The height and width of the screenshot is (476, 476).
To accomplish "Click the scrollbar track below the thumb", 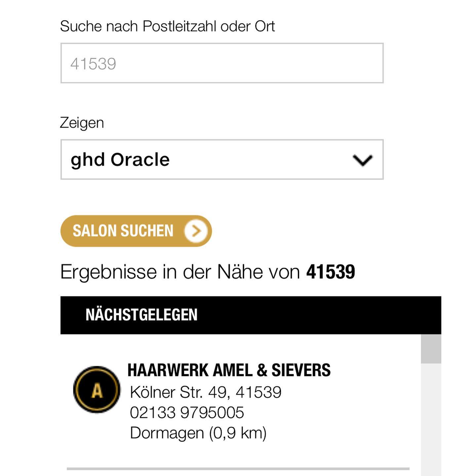I will tap(431, 420).
